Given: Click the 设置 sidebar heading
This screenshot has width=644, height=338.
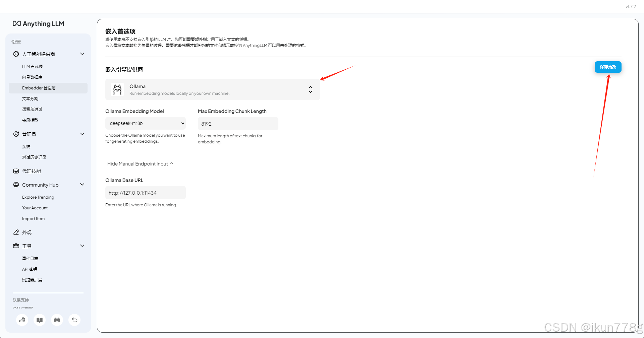Looking at the screenshot, I should click(16, 42).
